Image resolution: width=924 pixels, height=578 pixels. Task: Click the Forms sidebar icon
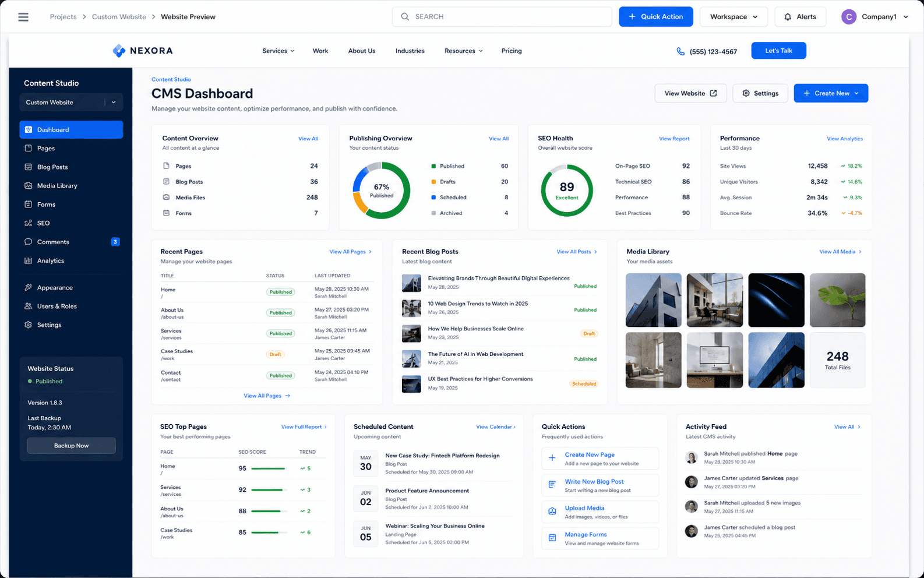pos(28,205)
